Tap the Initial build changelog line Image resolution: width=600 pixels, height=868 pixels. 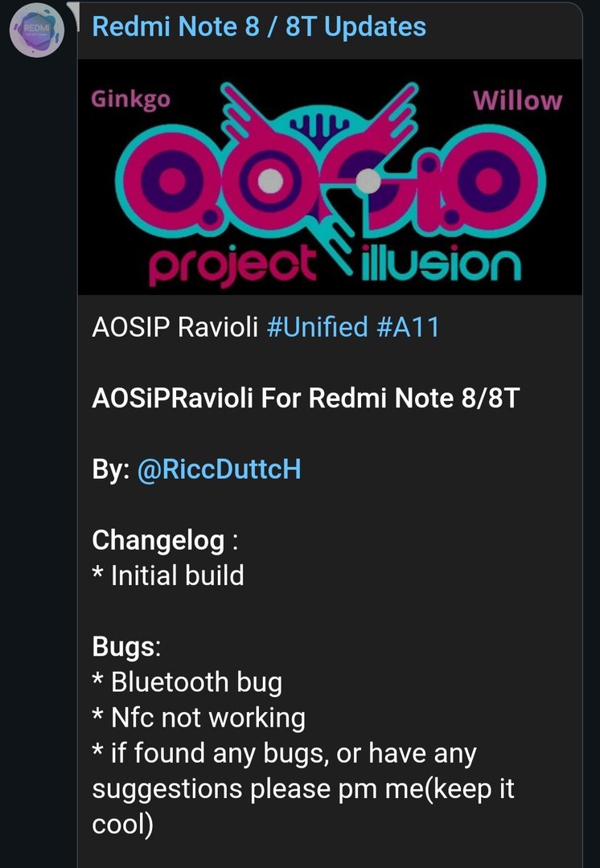click(x=168, y=575)
